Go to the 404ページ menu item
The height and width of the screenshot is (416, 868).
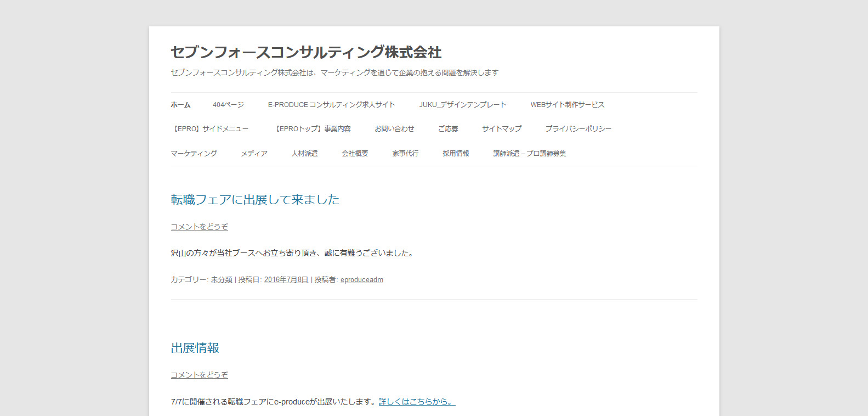[228, 105]
